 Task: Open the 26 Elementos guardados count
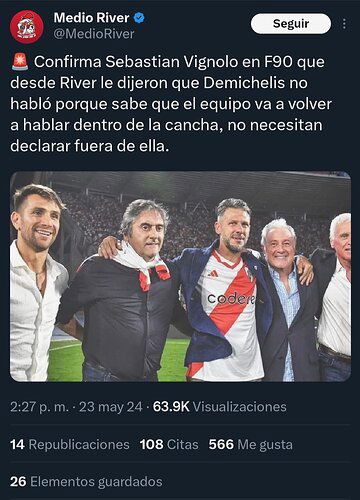click(x=86, y=481)
